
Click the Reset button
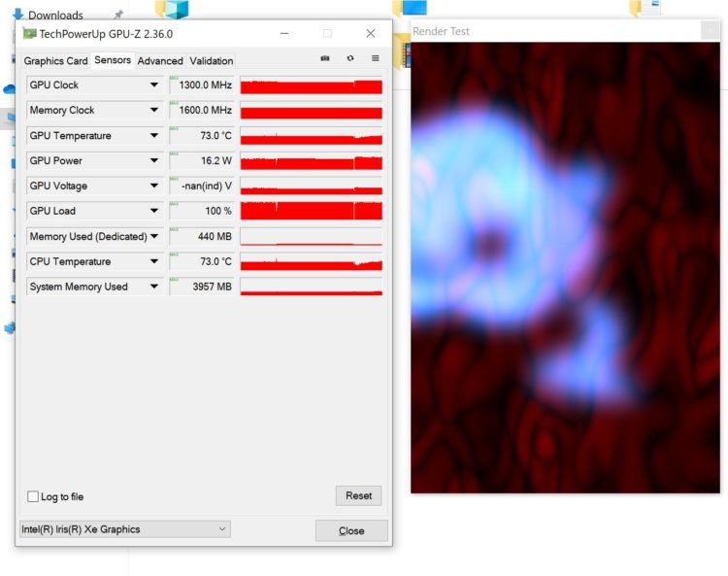pos(358,495)
